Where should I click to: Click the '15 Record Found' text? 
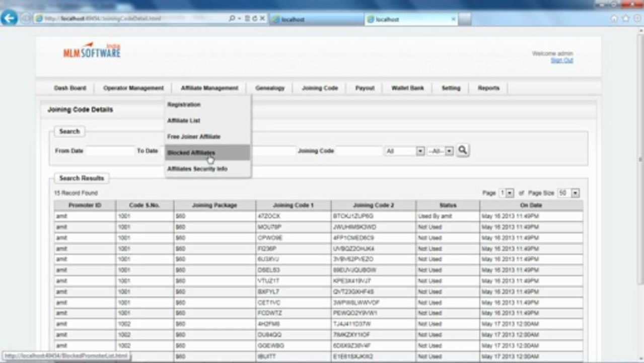[76, 193]
